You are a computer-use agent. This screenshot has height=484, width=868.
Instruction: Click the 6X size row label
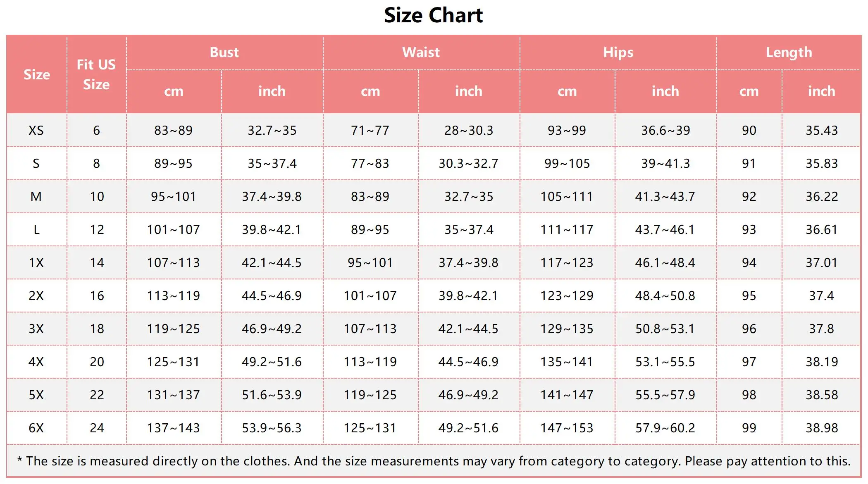coord(36,428)
